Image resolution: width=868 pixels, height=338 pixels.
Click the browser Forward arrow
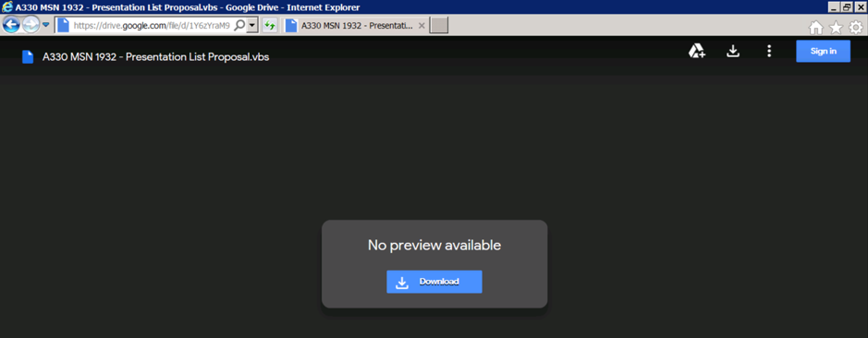(31, 25)
